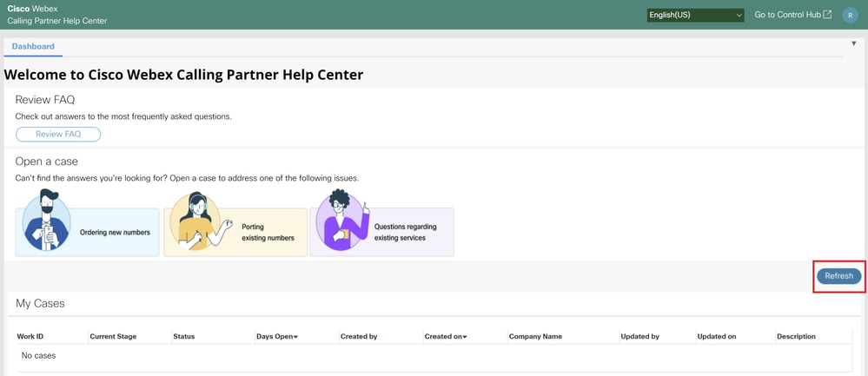The width and height of the screenshot is (868, 376).
Task: Click the external link icon beside Control Hub
Action: click(827, 15)
